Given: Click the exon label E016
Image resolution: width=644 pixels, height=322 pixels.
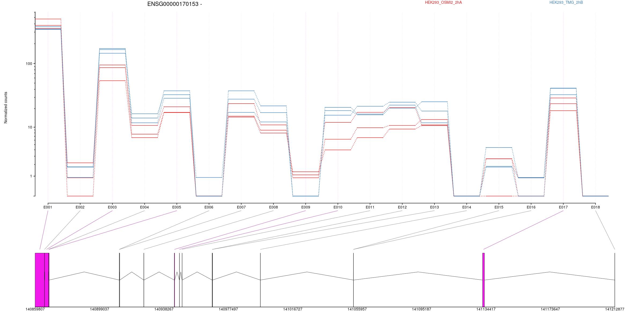Looking at the screenshot, I should click(x=531, y=207).
